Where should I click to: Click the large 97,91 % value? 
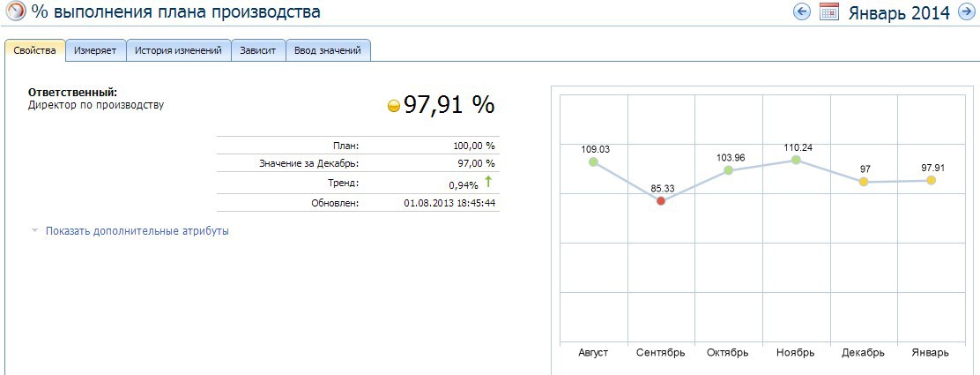449,105
